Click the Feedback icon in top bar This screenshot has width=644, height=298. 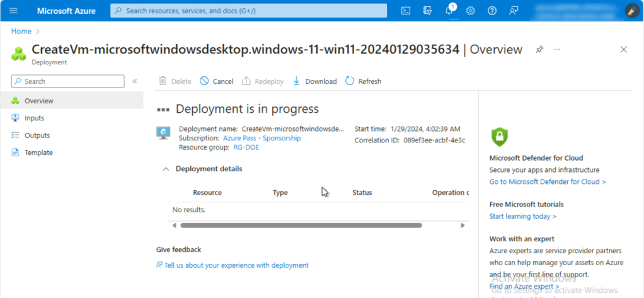(514, 11)
